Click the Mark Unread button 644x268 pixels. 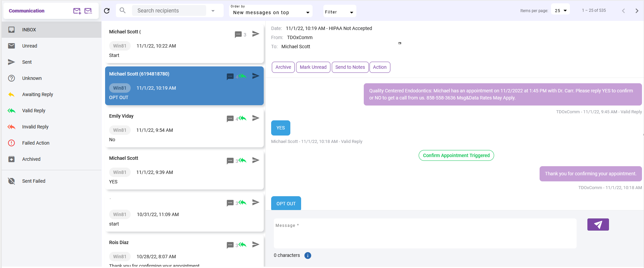(313, 67)
